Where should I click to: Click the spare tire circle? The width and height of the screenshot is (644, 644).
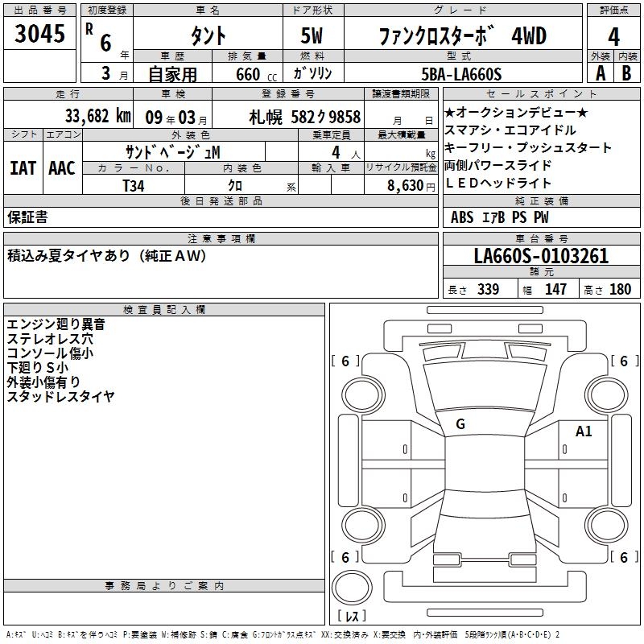pyautogui.click(x=352, y=588)
